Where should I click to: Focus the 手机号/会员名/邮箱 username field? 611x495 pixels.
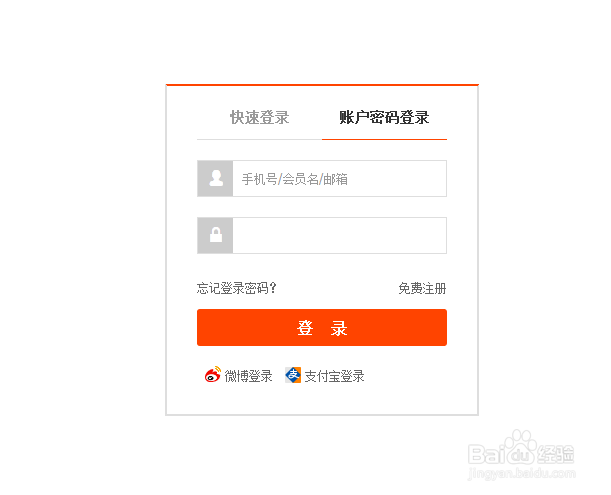coord(339,179)
